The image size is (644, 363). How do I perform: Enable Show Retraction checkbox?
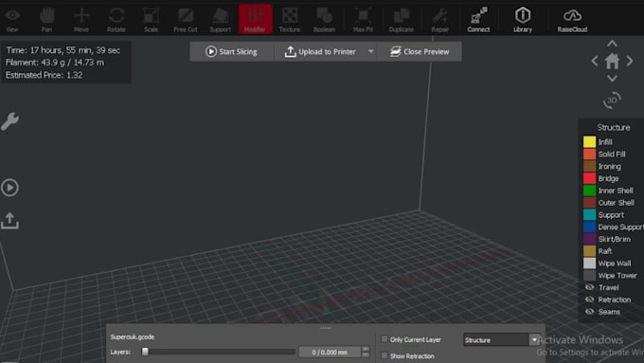[x=385, y=355]
